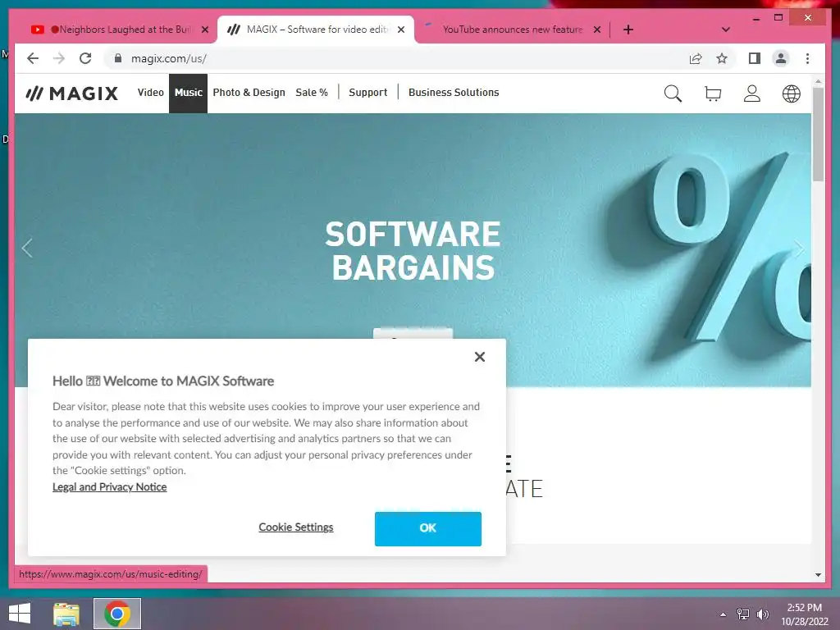
Task: Open Cookie Settings link
Action: (295, 527)
